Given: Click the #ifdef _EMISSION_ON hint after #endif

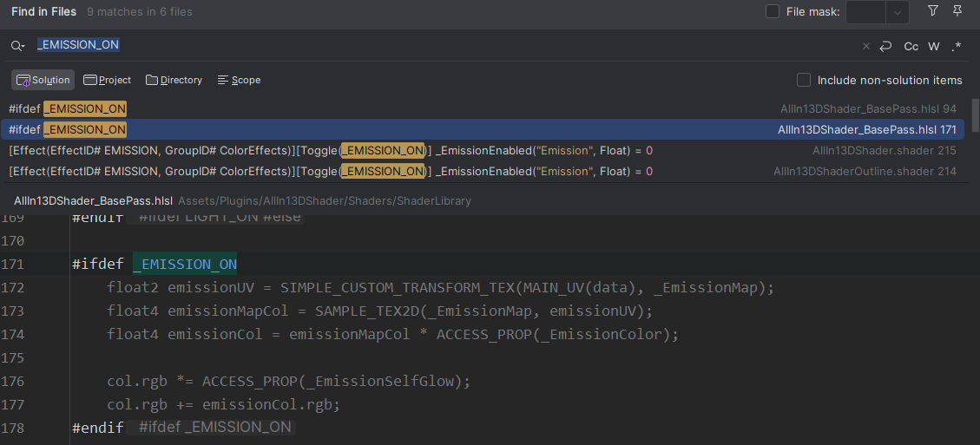Looking at the screenshot, I should point(215,428).
